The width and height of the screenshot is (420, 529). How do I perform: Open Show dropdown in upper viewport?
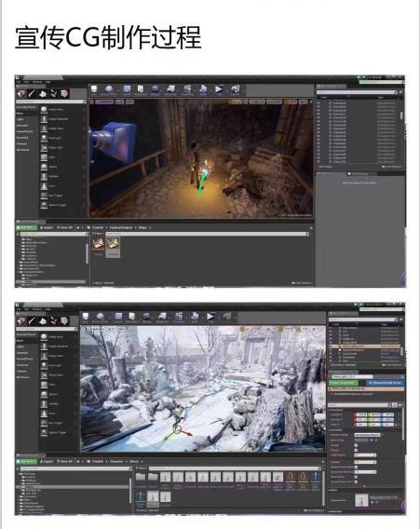coord(129,102)
